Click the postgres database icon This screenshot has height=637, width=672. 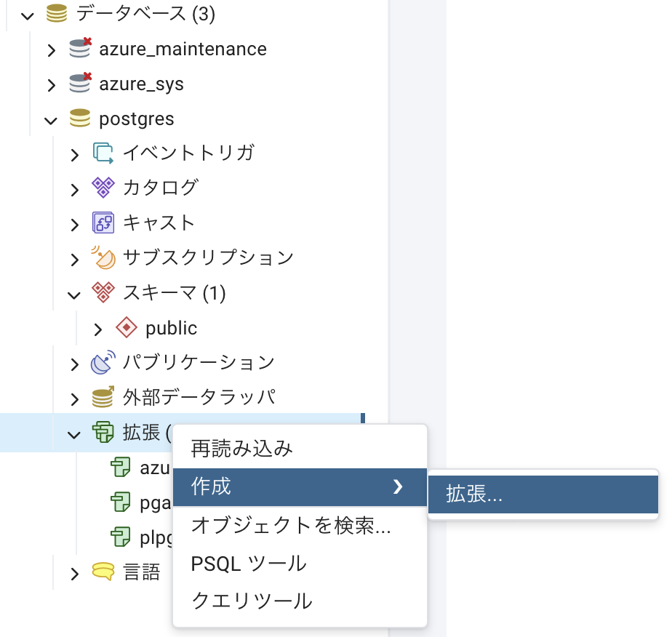[80, 118]
